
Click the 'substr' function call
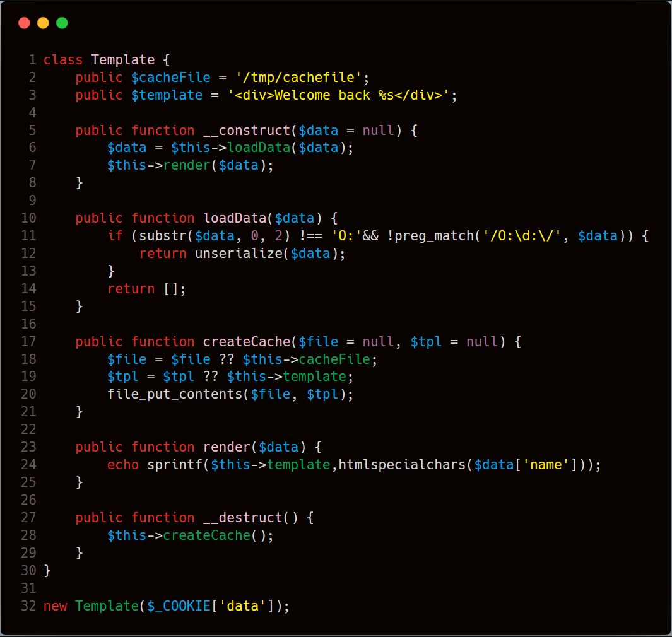tap(163, 236)
